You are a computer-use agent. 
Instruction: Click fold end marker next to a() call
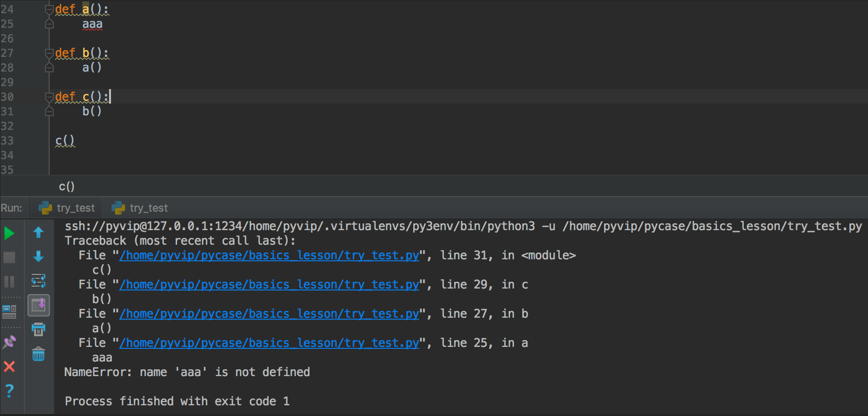click(x=49, y=68)
